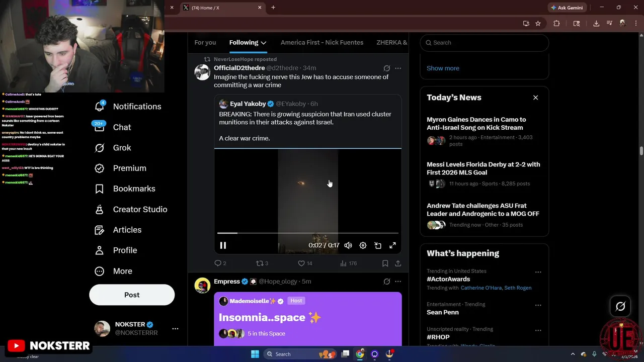Switch to the For you tab
This screenshot has height=362, width=644.
205,43
